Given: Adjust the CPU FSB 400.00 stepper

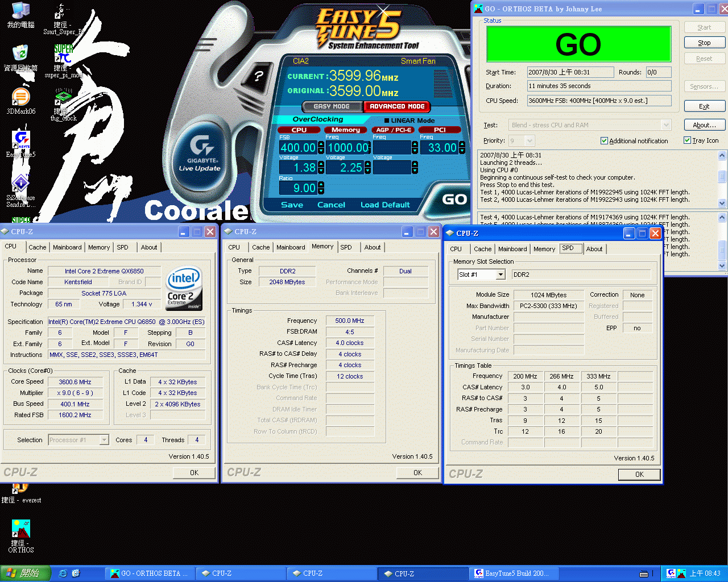Looking at the screenshot, I should click(x=321, y=148).
